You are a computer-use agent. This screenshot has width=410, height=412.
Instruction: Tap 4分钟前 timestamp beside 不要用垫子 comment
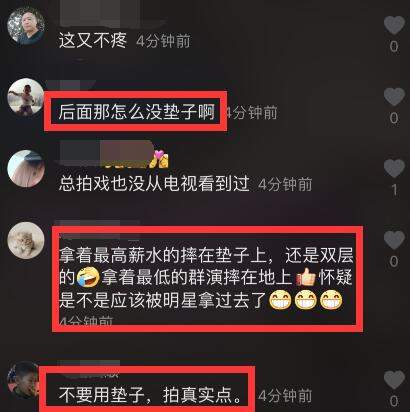(x=285, y=396)
